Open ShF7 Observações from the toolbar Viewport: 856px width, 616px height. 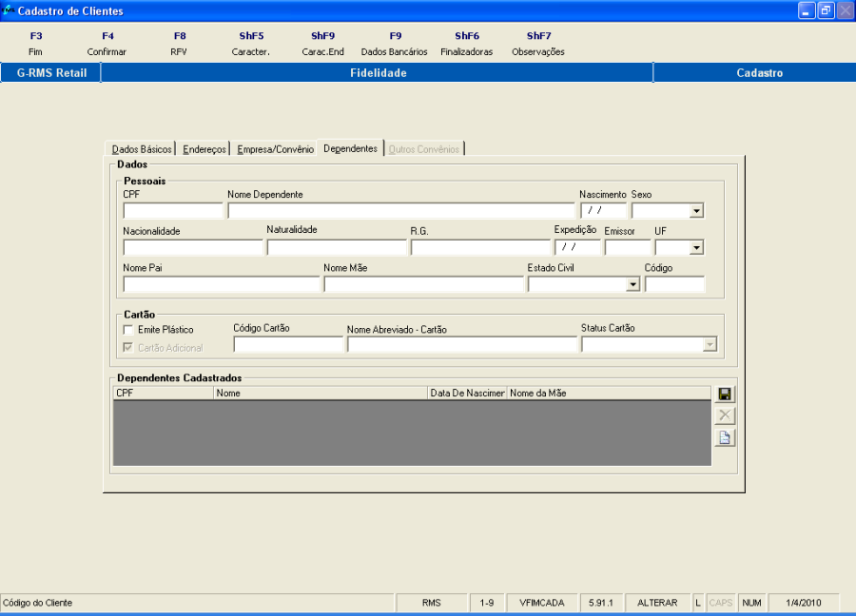click(x=538, y=44)
